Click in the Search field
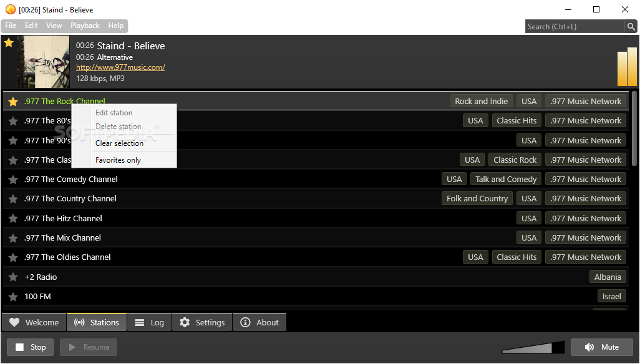Viewport: 640px width, 364px height. click(575, 27)
